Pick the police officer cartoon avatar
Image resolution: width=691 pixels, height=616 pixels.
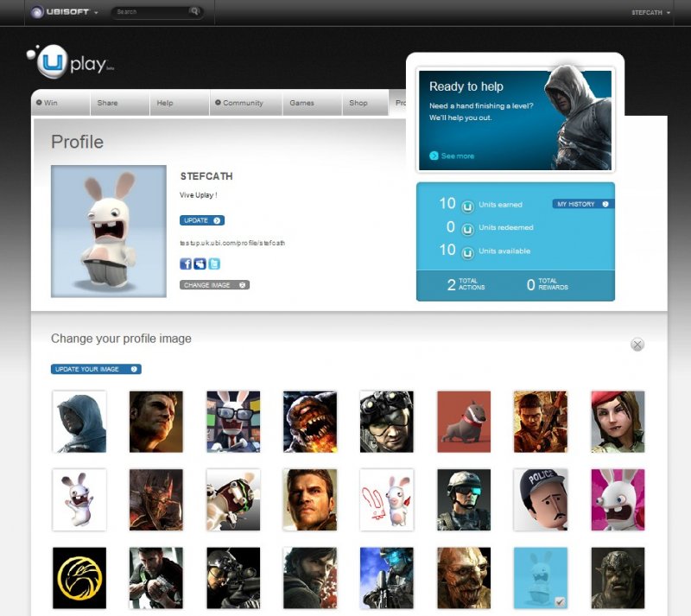541,499
